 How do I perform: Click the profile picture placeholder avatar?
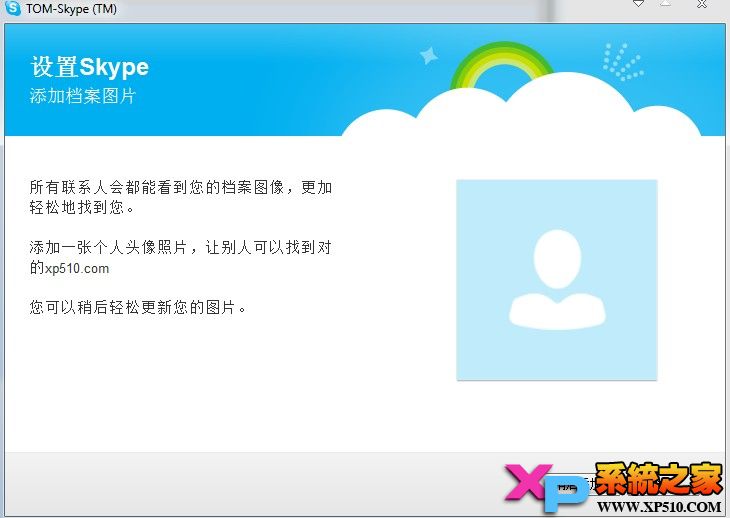click(557, 280)
